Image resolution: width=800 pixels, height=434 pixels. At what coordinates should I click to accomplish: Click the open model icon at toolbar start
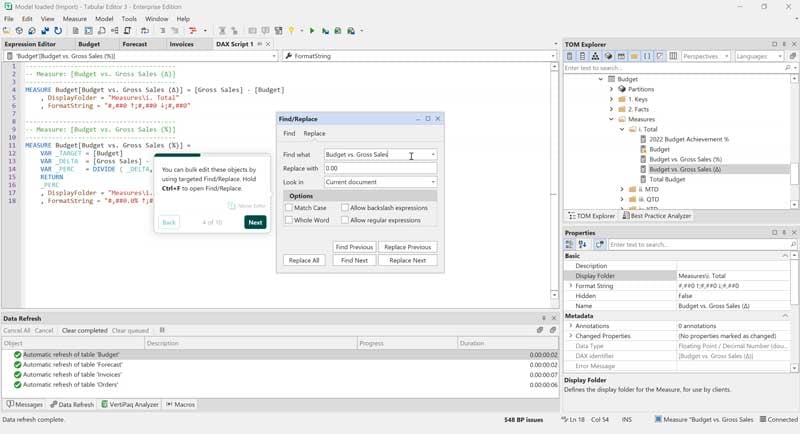pos(7,31)
